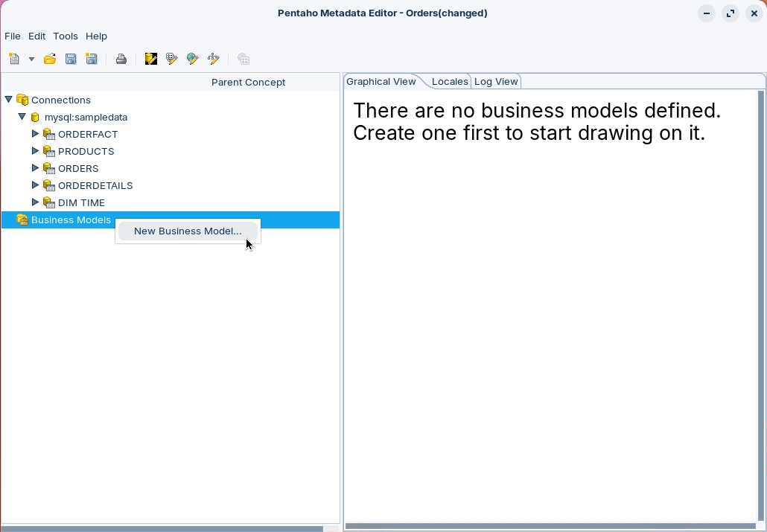The width and height of the screenshot is (767, 532).
Task: Click the database connection editor icon
Action: (x=151, y=59)
